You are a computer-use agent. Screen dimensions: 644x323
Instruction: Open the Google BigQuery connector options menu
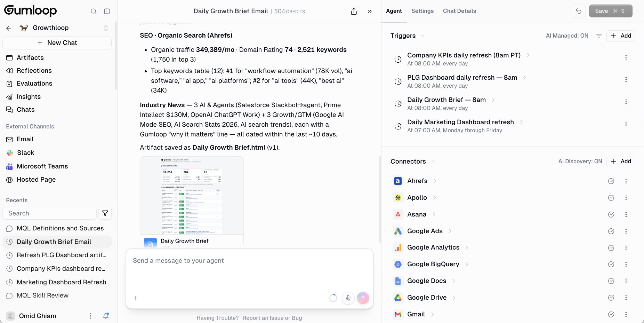pos(626,264)
